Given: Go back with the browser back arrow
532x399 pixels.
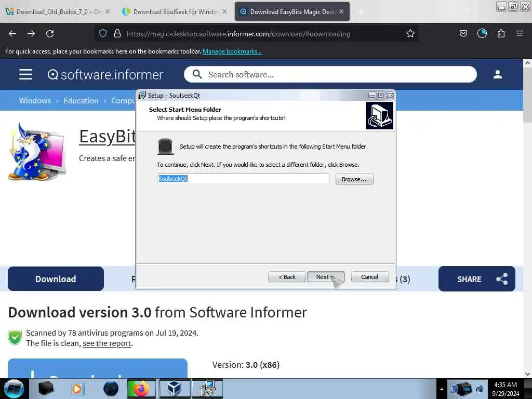Looking at the screenshot, I should pyautogui.click(x=12, y=34).
